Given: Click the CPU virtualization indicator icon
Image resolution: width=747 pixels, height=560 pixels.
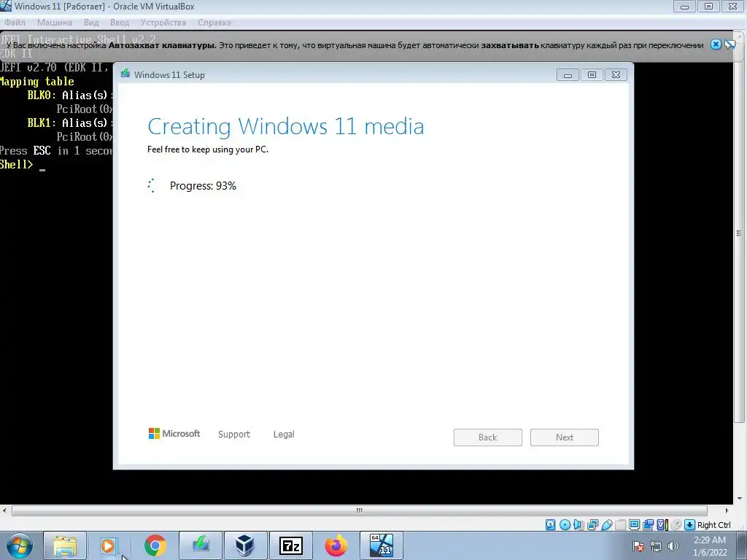Looking at the screenshot, I should pos(662,525).
